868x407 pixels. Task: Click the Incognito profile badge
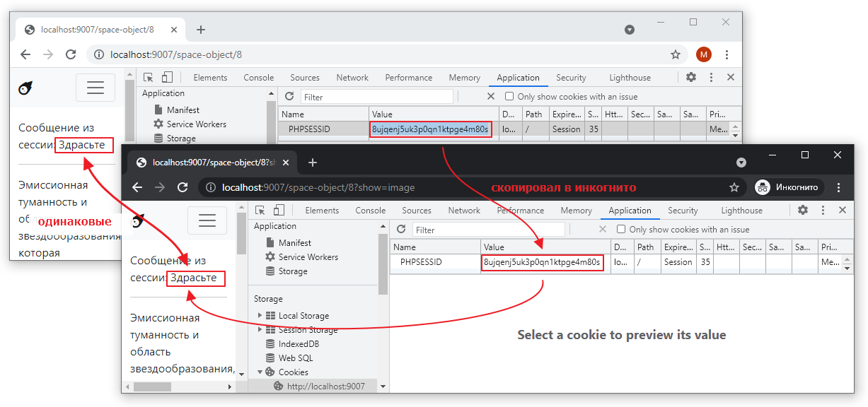pyautogui.click(x=788, y=188)
